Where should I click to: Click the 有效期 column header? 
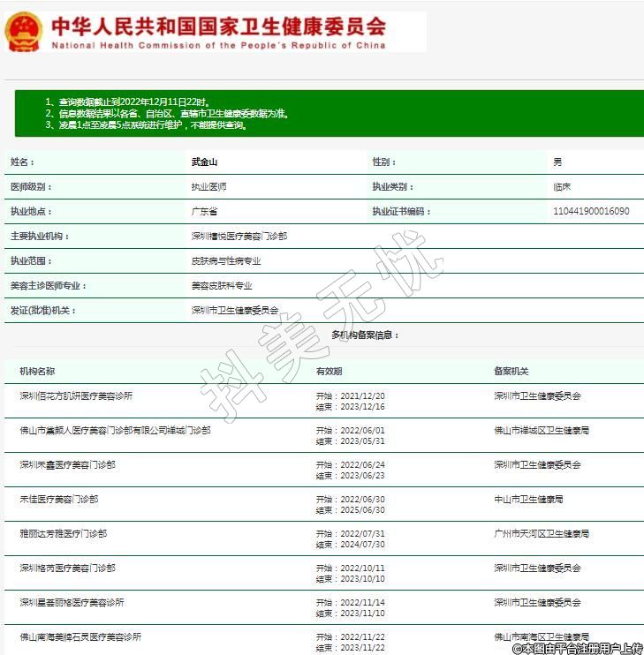pos(329,372)
